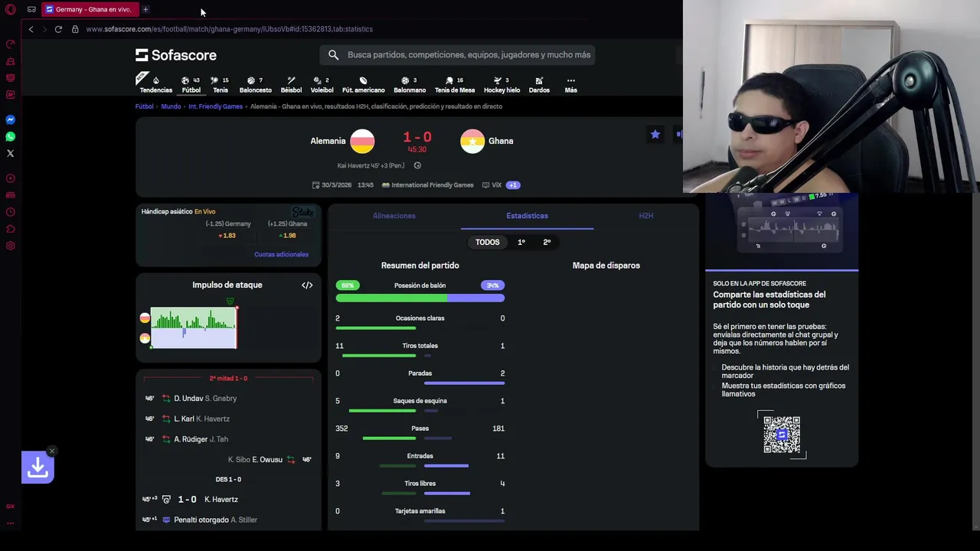Select the Fútbol sport icon
This screenshot has width=980, height=551.
click(191, 84)
